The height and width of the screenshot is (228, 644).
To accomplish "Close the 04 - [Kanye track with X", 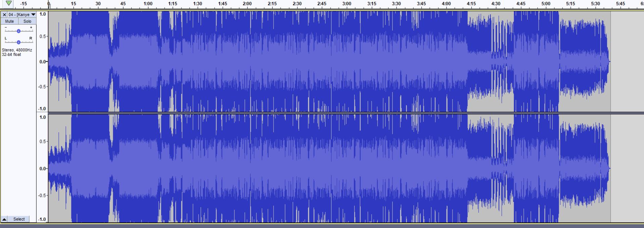I will (x=4, y=15).
